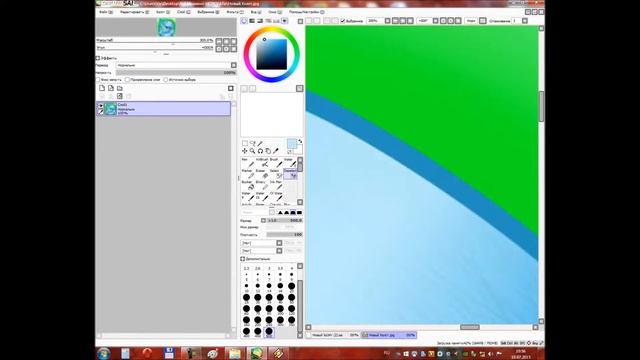640x360 pixels.
Task: Choose the Eraser tool
Action: (x=262, y=173)
